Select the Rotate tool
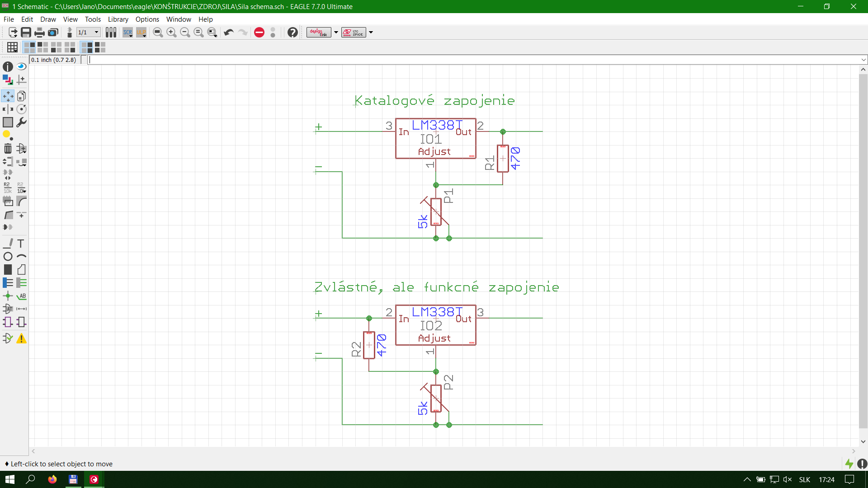868x488 pixels. point(21,109)
